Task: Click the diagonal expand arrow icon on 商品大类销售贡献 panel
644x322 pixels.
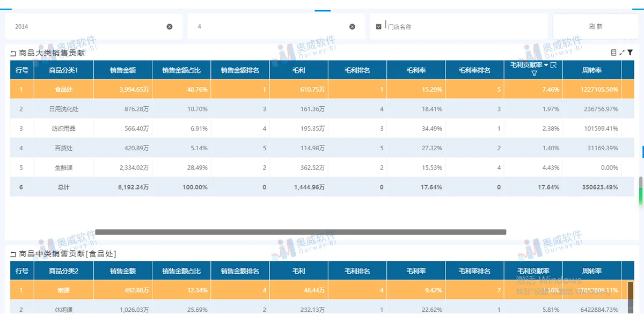Action: click(x=622, y=52)
